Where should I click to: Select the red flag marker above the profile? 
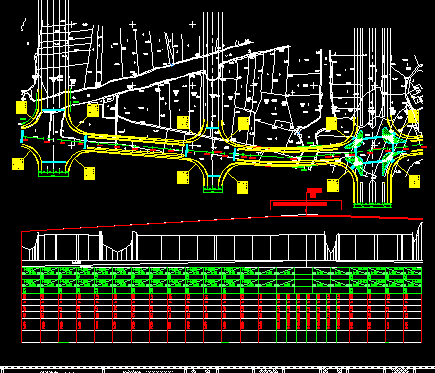(x=314, y=193)
